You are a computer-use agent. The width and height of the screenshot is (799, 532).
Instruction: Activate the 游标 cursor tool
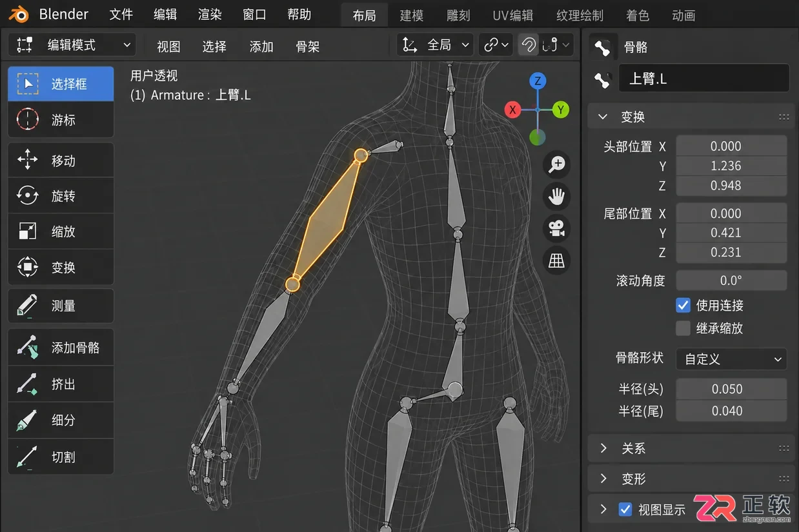(x=61, y=119)
